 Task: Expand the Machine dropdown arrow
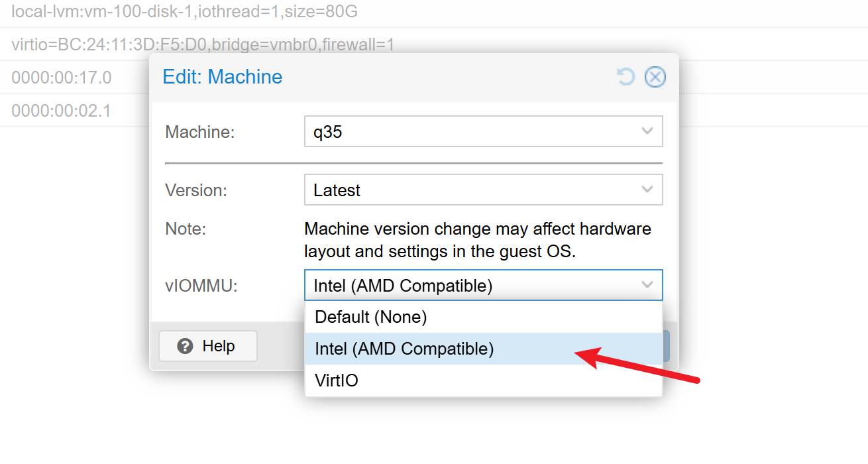(647, 132)
